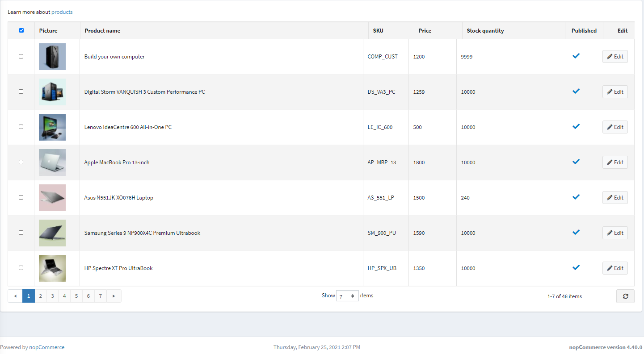Viewport: 644px width, 354px height.
Task: Select the next page arrow icon
Action: pyautogui.click(x=114, y=296)
